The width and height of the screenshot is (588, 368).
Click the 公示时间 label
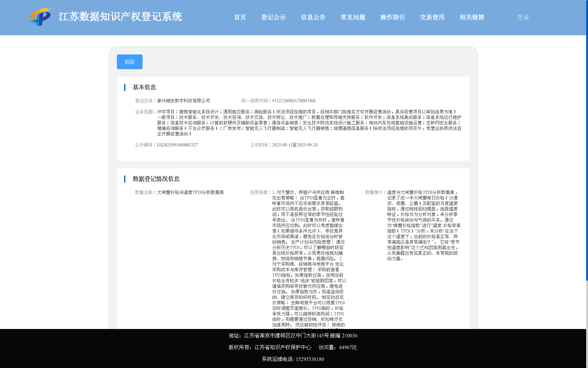[261, 145]
